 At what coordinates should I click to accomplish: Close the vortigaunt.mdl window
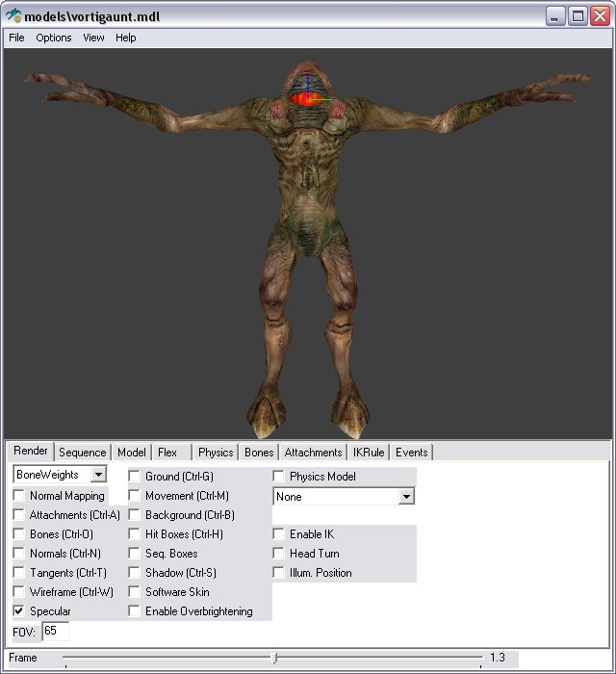(x=600, y=15)
